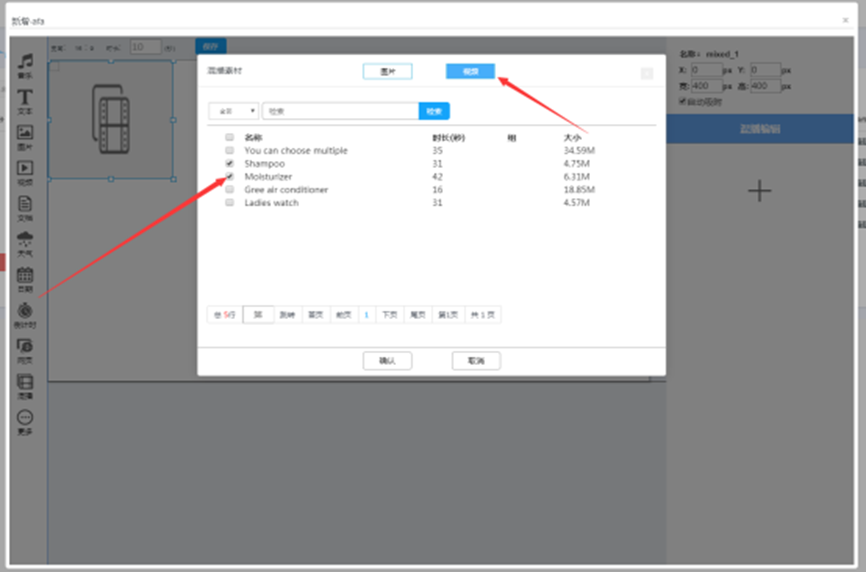Switch to the picture tab in dialog
The width and height of the screenshot is (866, 572).
pos(387,72)
